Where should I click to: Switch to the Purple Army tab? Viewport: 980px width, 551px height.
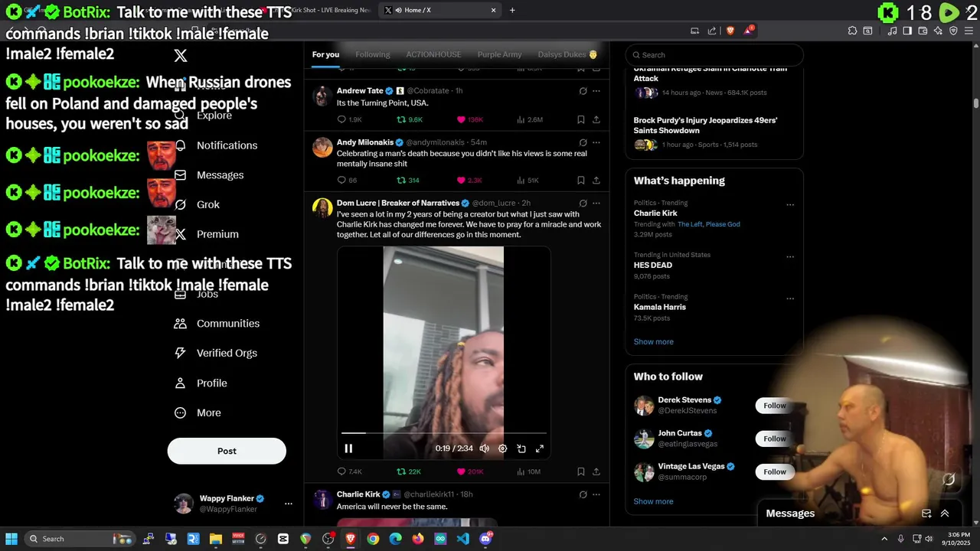tap(499, 54)
